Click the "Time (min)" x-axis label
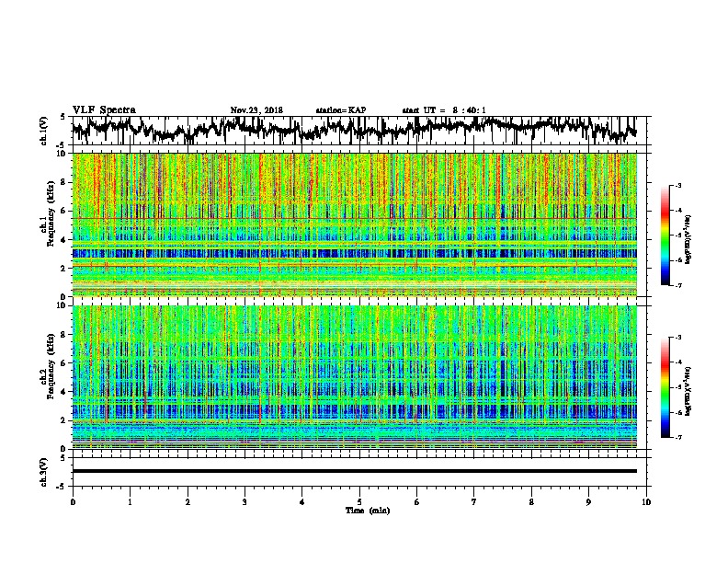Screen dimensions: 728x563 [x=368, y=511]
